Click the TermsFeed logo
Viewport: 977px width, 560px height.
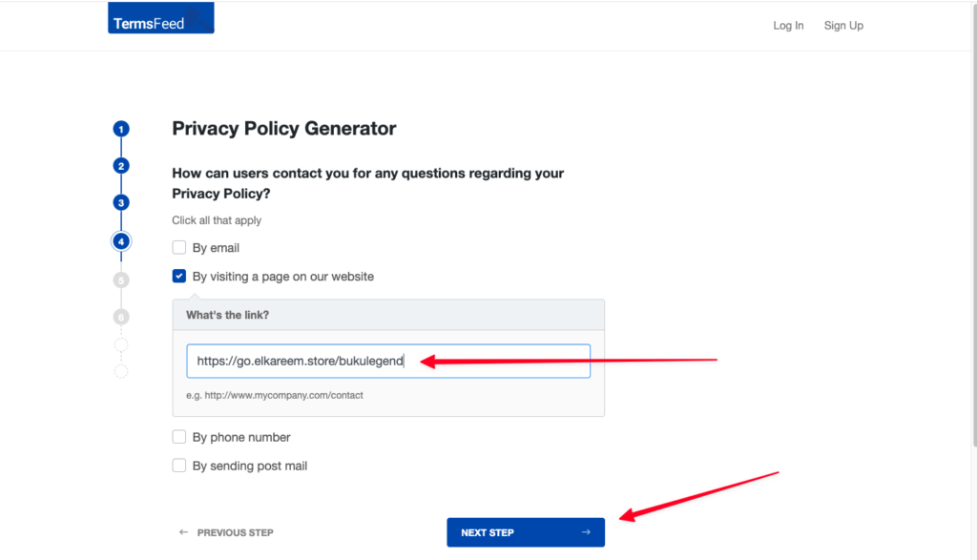point(160,18)
